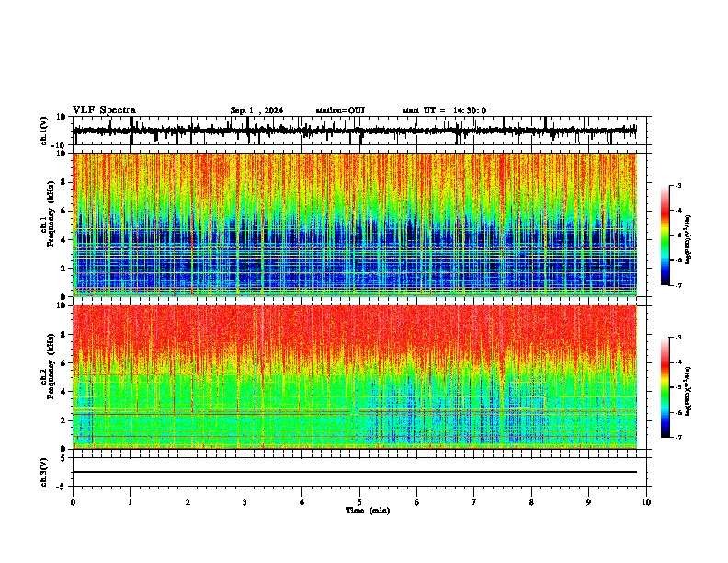728x563 pixels.
Task: Click the 'Time (min)' axis label
Action: (x=368, y=511)
